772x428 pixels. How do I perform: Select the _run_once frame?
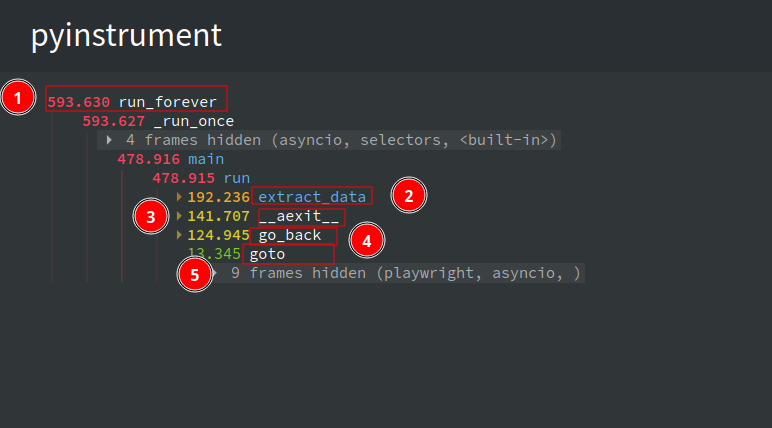pos(158,121)
